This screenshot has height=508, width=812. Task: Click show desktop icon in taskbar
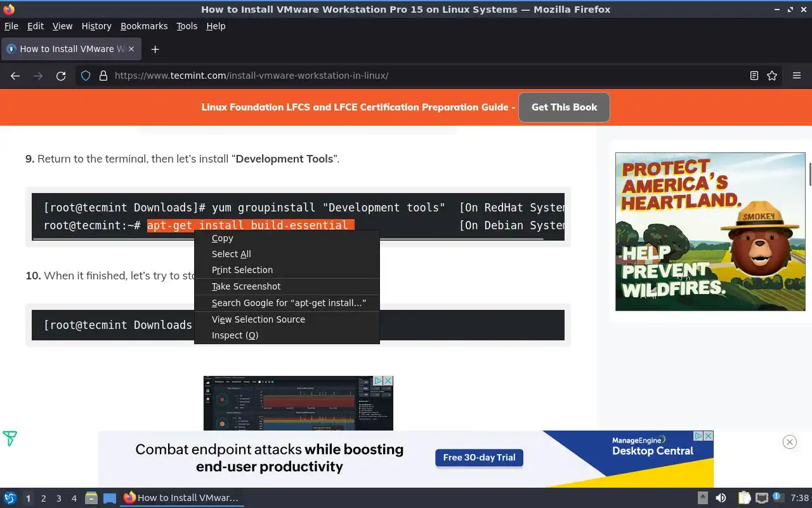pos(109,498)
